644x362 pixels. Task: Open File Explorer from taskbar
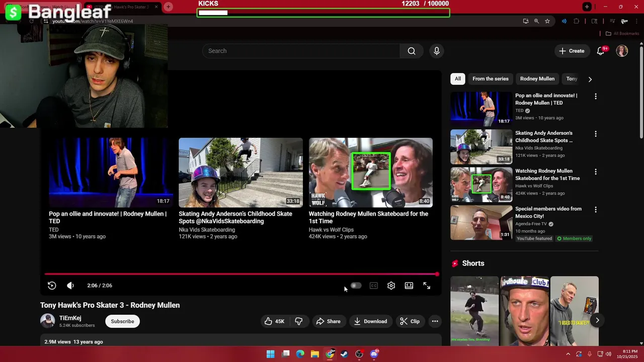(314, 354)
